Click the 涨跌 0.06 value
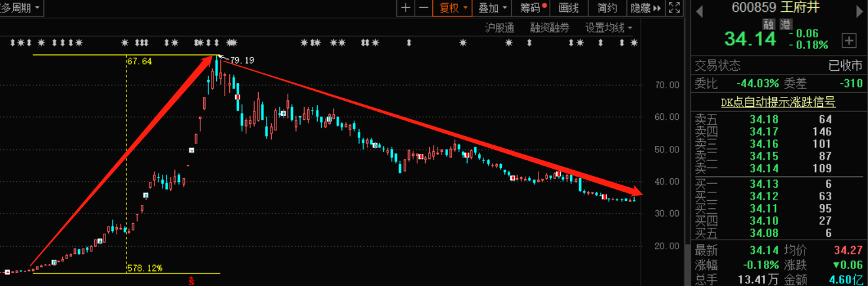Image resolution: width=868 pixels, height=286 pixels. pyautogui.click(x=846, y=265)
